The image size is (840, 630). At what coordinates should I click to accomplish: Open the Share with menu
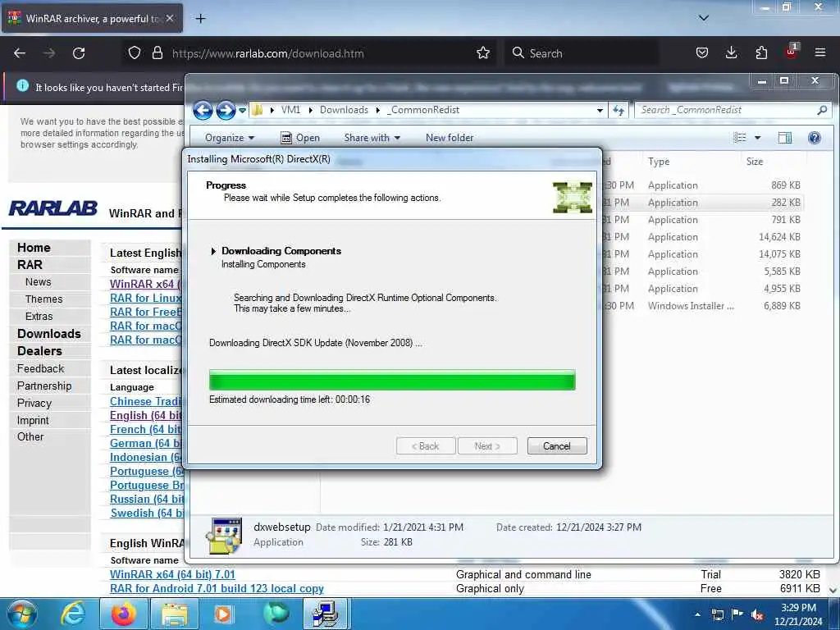372,138
